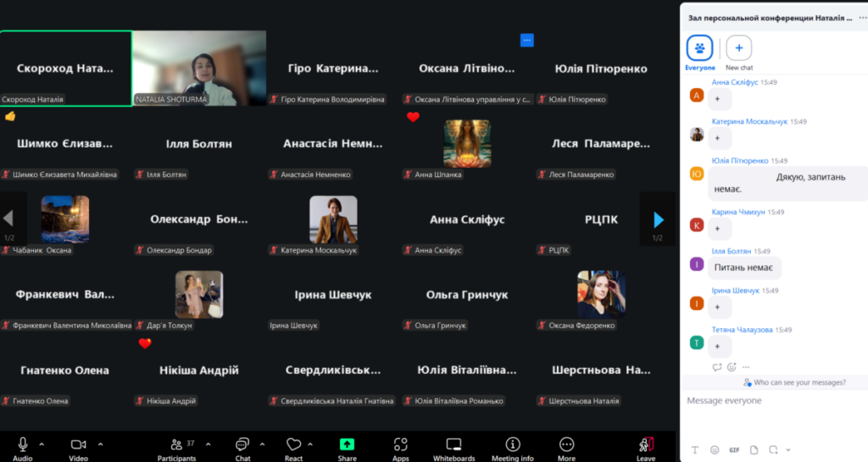Click the GIF icon in chat

[734, 449]
